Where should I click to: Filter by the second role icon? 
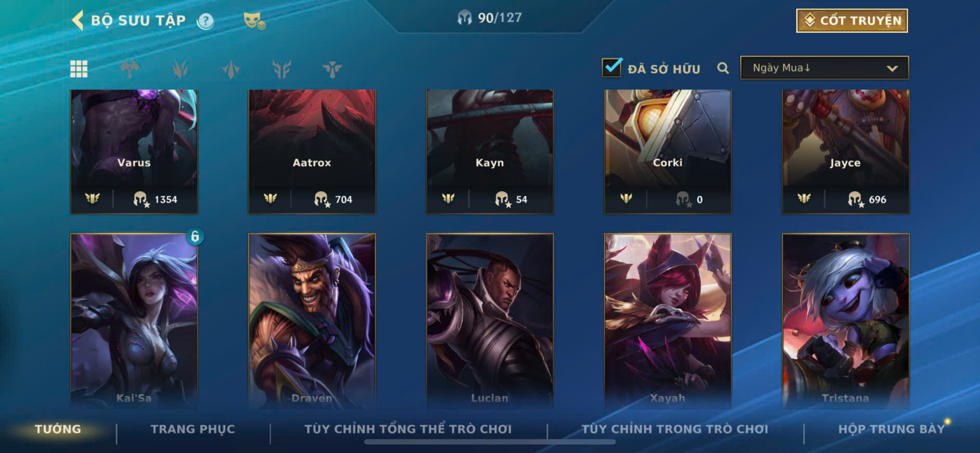180,69
